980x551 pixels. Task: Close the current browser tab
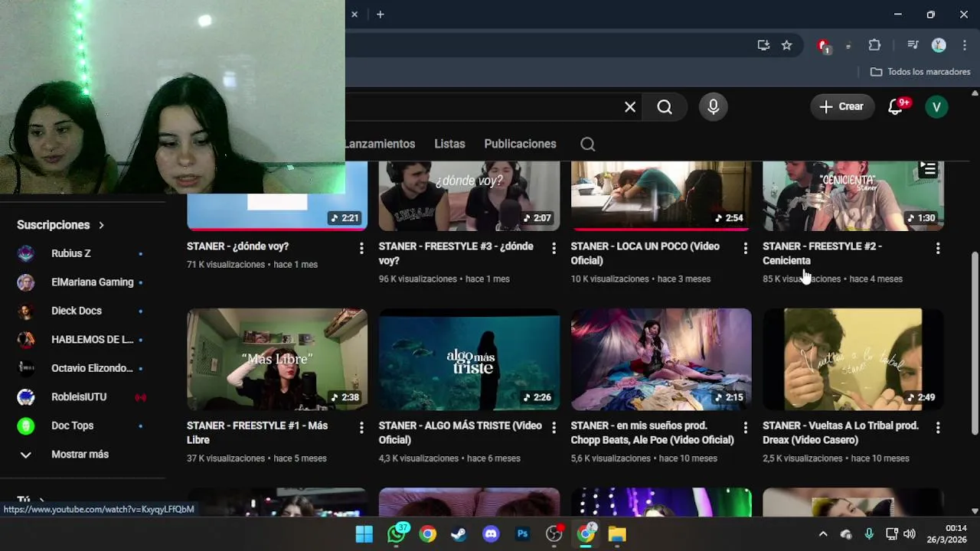click(x=354, y=15)
